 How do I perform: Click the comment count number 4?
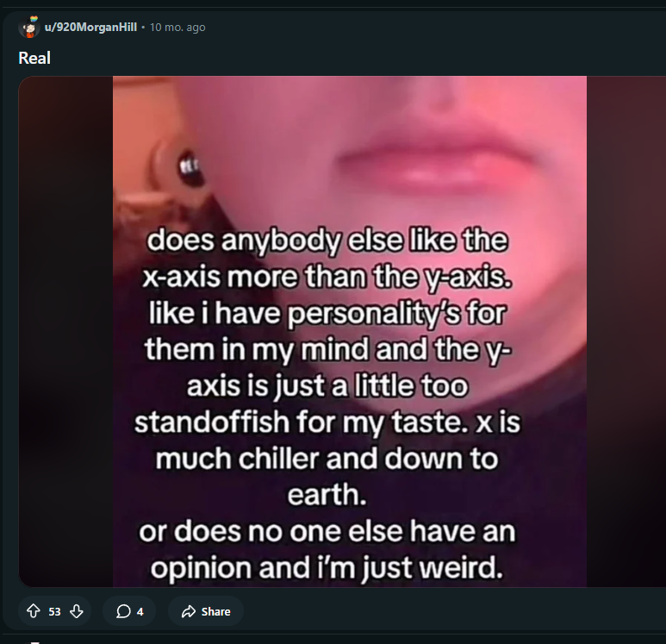140,611
